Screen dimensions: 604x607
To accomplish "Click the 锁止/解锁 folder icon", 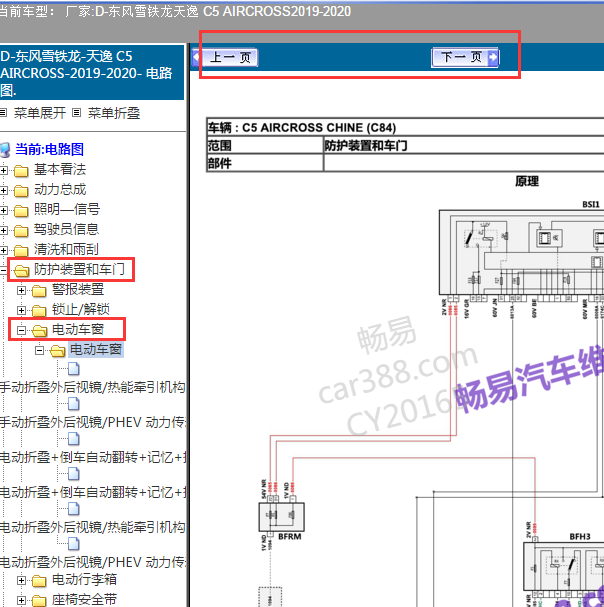I will click(39, 311).
